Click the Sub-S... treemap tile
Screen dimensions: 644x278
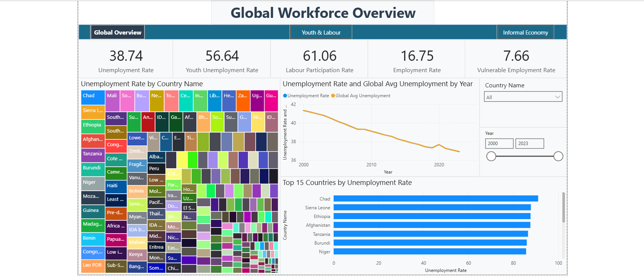116,267
